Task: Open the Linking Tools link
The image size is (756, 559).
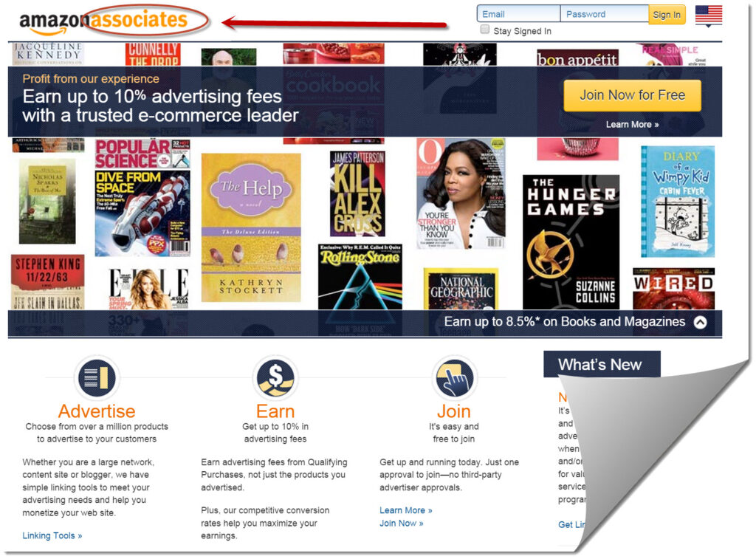Action: point(52,535)
